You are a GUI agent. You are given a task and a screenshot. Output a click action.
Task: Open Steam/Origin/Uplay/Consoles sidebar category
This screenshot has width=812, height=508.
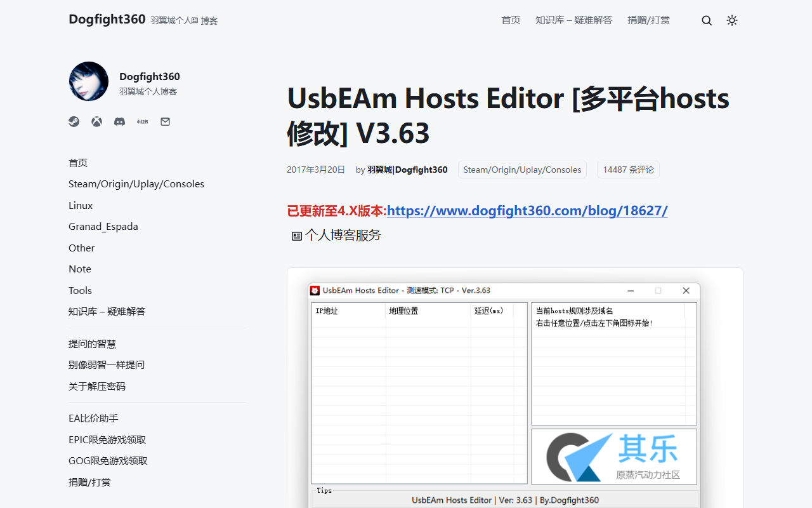[136, 184]
